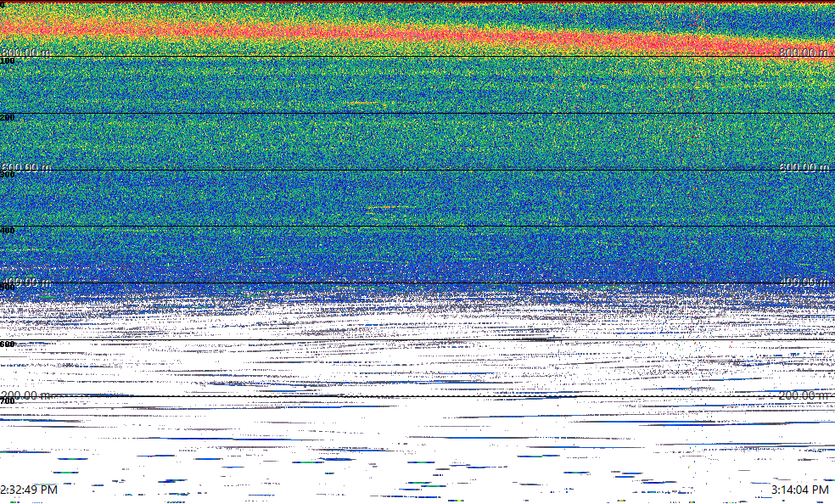
Task: Click the '600.00 m' label on right edge
Action: (804, 168)
